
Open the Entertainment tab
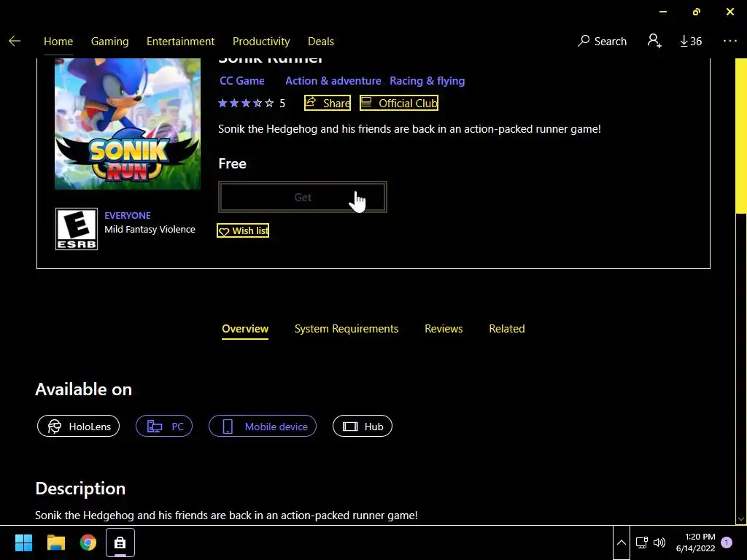(x=181, y=42)
